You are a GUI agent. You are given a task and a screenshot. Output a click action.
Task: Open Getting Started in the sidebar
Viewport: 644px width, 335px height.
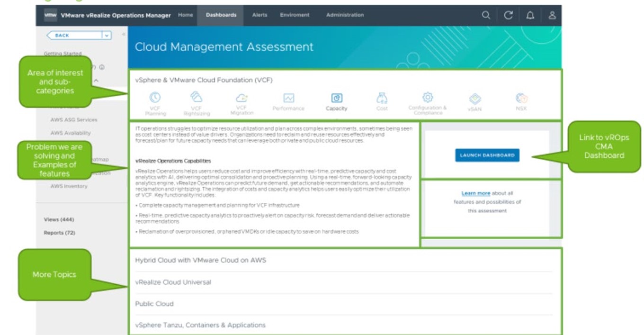pyautogui.click(x=63, y=54)
